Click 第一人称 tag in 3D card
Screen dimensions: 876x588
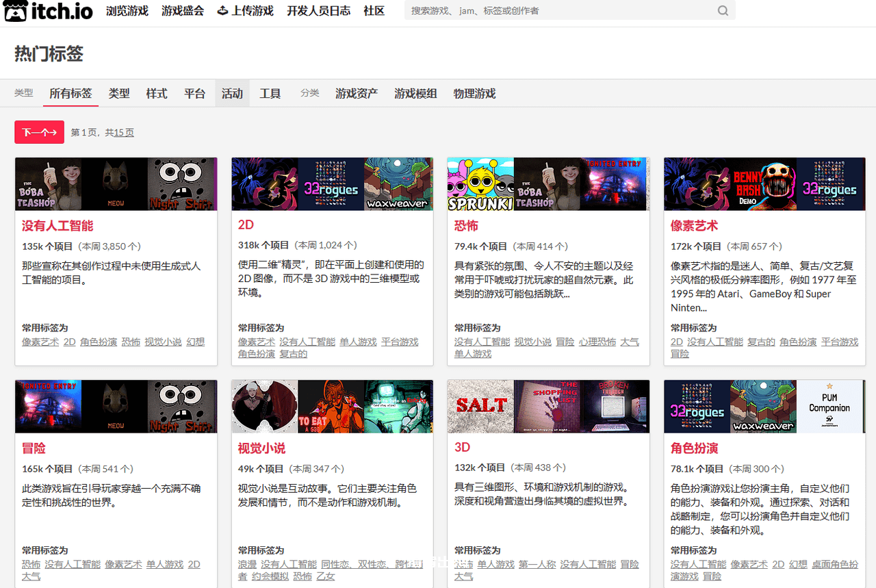(x=537, y=564)
